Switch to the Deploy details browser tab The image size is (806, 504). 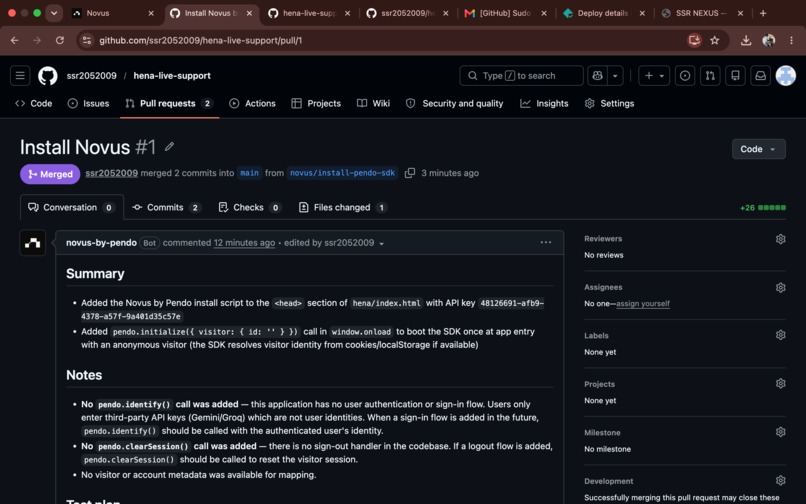coord(602,13)
